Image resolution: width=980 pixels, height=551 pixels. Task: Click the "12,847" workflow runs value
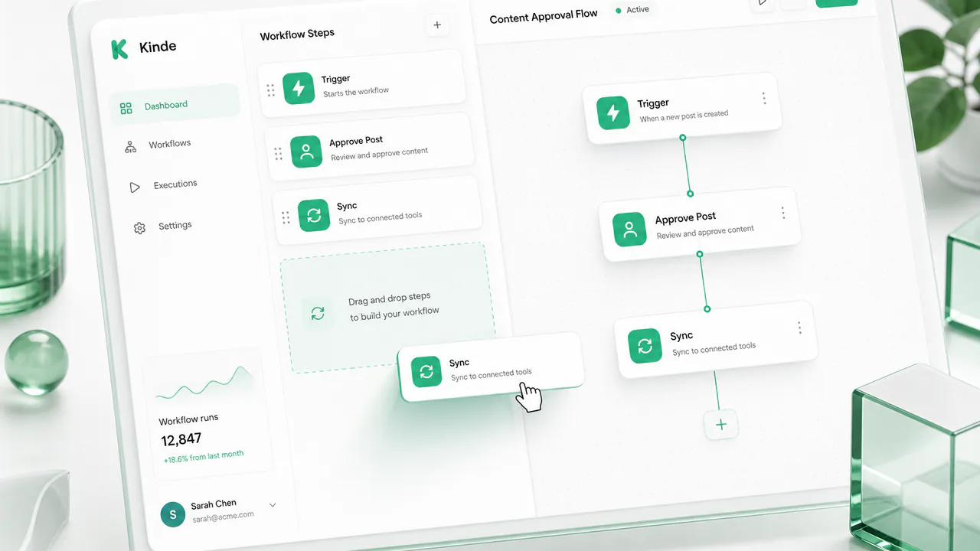tap(181, 439)
